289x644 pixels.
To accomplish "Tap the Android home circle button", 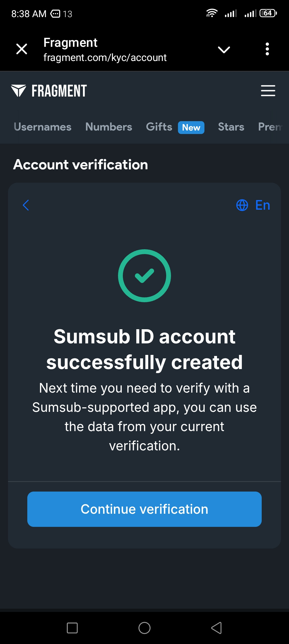I will pos(144,628).
